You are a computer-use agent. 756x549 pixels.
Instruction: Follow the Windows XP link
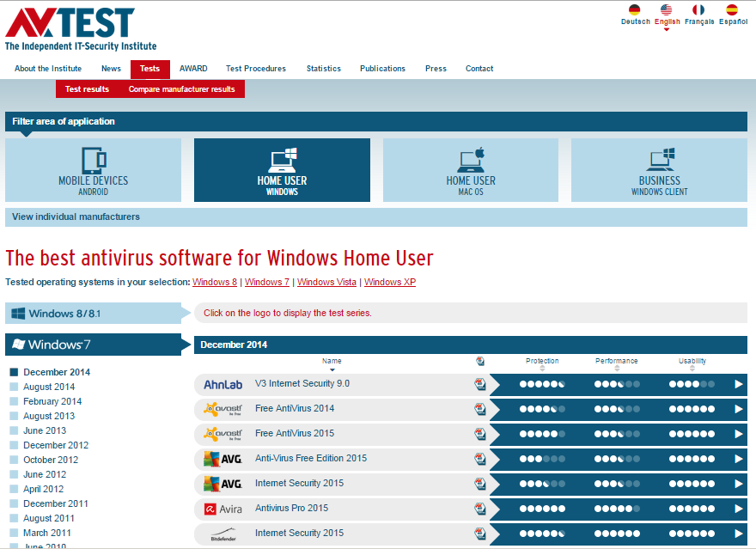pos(389,282)
